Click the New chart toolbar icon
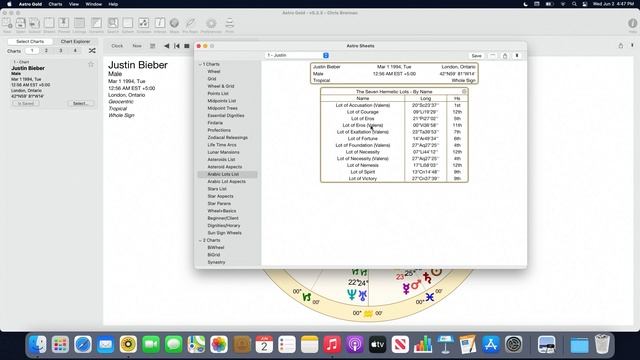 [7, 24]
